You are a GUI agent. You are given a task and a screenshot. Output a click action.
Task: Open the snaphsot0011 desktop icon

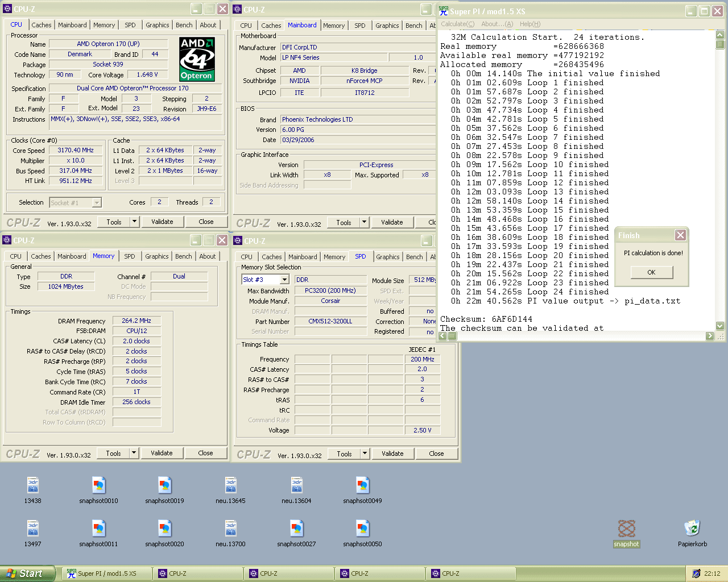(x=99, y=529)
